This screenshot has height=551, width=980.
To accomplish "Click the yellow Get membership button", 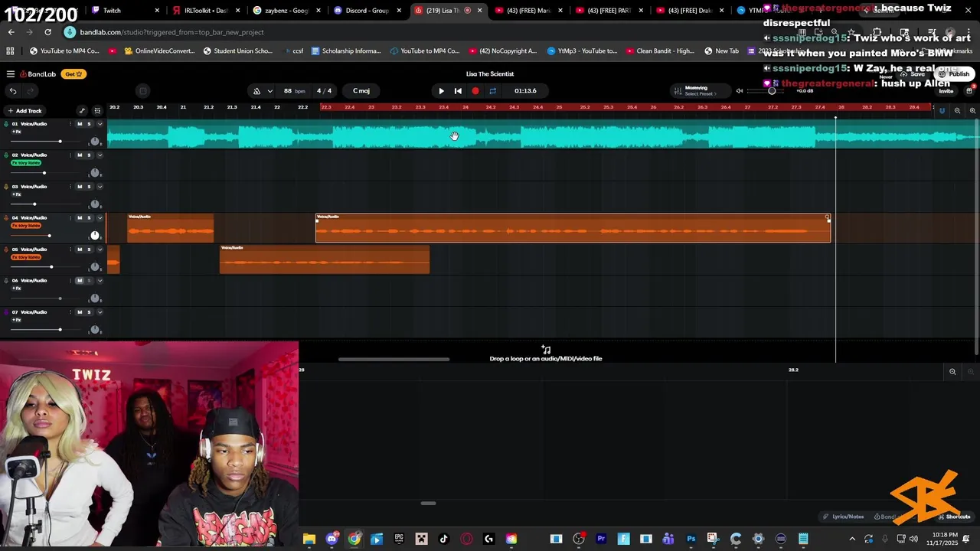I will tap(74, 74).
